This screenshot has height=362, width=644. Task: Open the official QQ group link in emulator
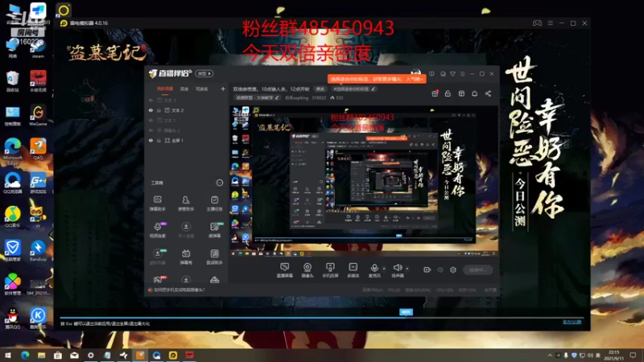[x=572, y=322]
